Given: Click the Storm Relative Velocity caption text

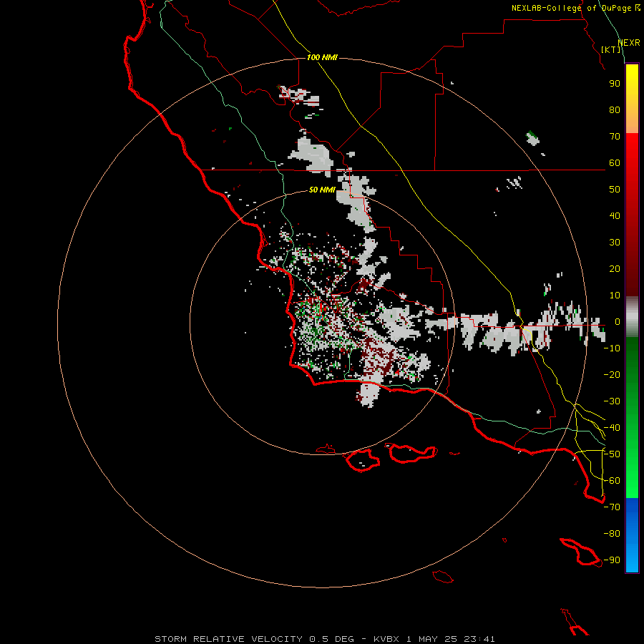Looking at the screenshot, I should (x=325, y=639).
